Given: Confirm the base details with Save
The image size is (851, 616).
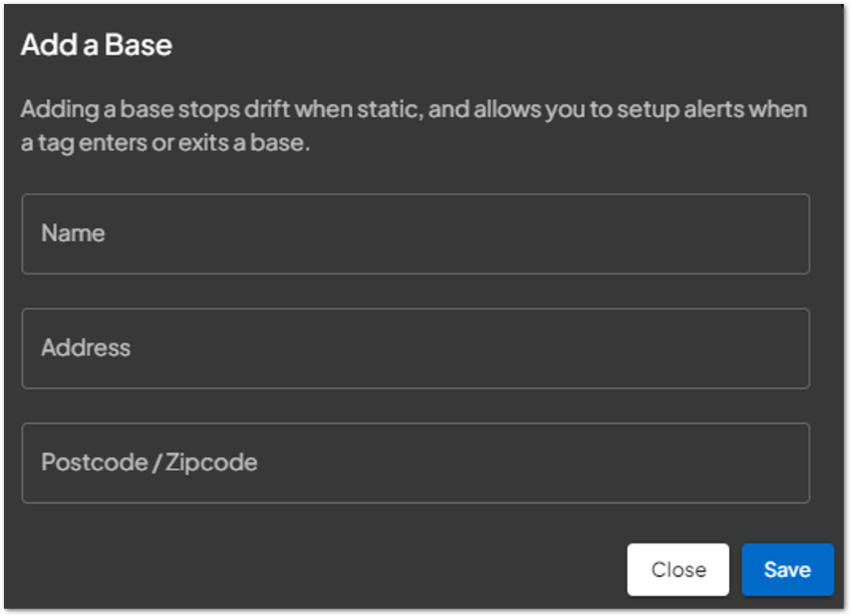Looking at the screenshot, I should 788,570.
